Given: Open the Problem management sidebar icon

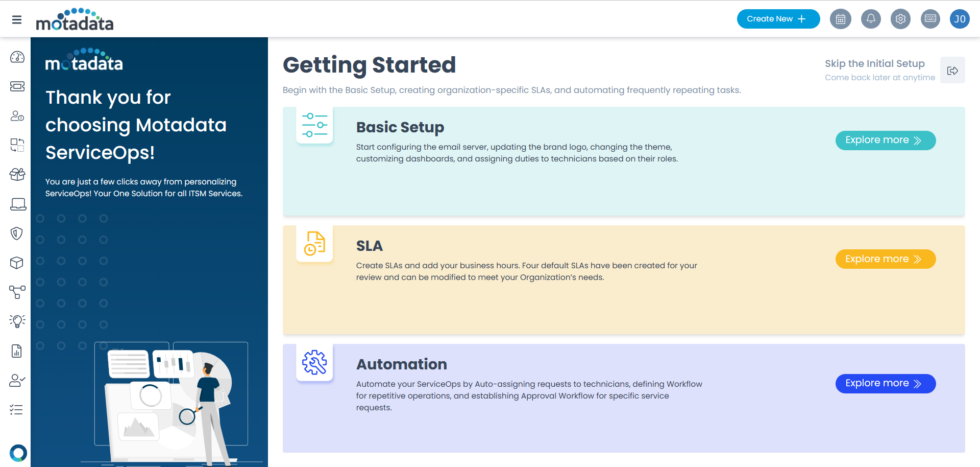Looking at the screenshot, I should (17, 116).
